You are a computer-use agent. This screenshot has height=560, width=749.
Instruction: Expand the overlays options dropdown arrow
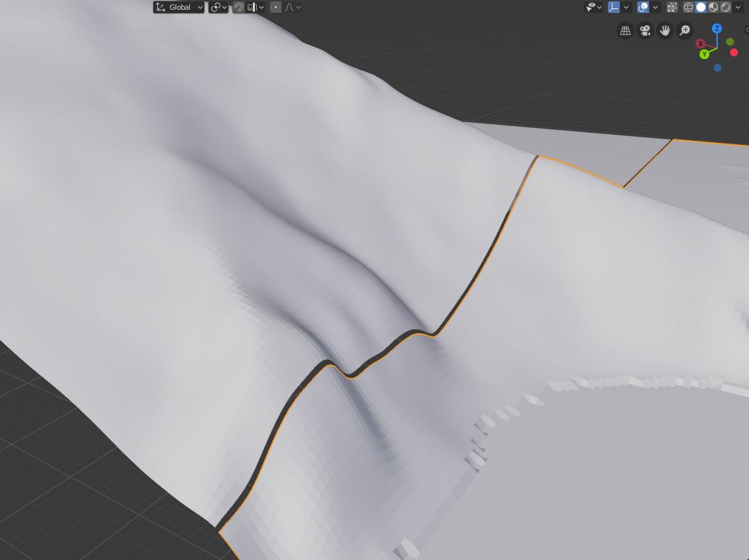655,7
